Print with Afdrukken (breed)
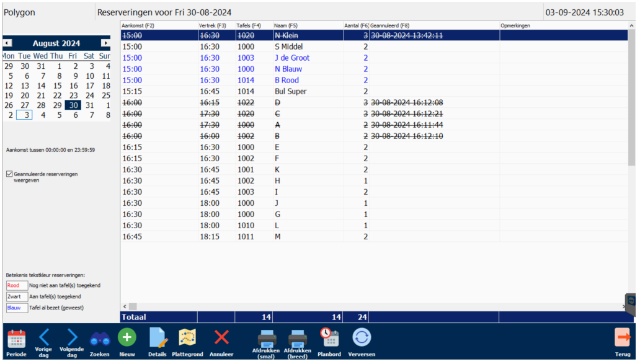The height and width of the screenshot is (364, 640). point(298,344)
